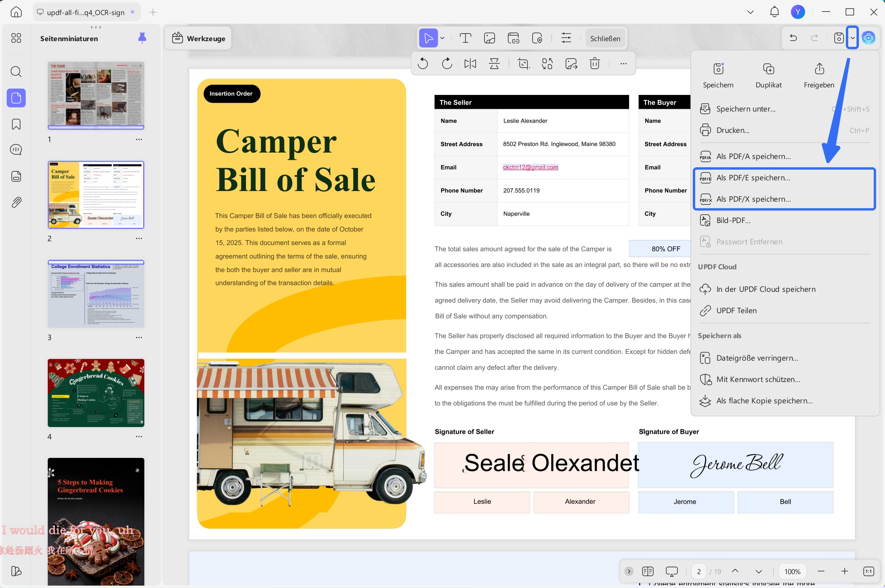Image resolution: width=885 pixels, height=588 pixels.
Task: Open page 3 thumbnail with enrollment statistics
Action: pos(96,294)
